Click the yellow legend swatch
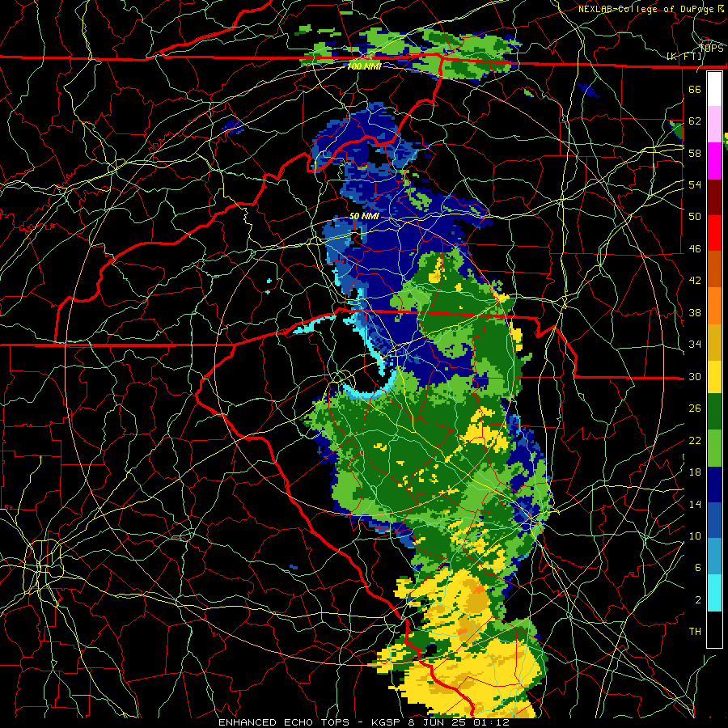Screen dimensions: 728x728 click(714, 377)
